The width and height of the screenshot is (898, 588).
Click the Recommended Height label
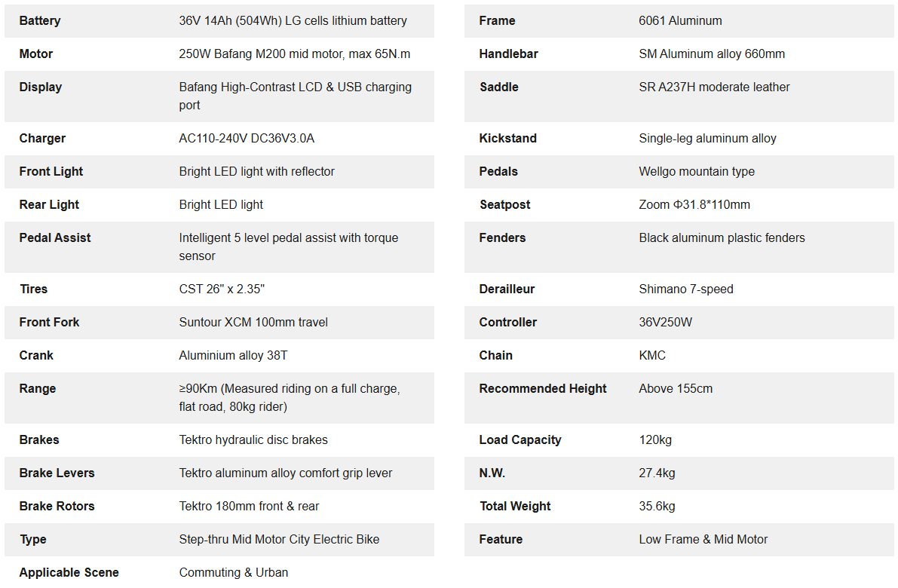(543, 389)
